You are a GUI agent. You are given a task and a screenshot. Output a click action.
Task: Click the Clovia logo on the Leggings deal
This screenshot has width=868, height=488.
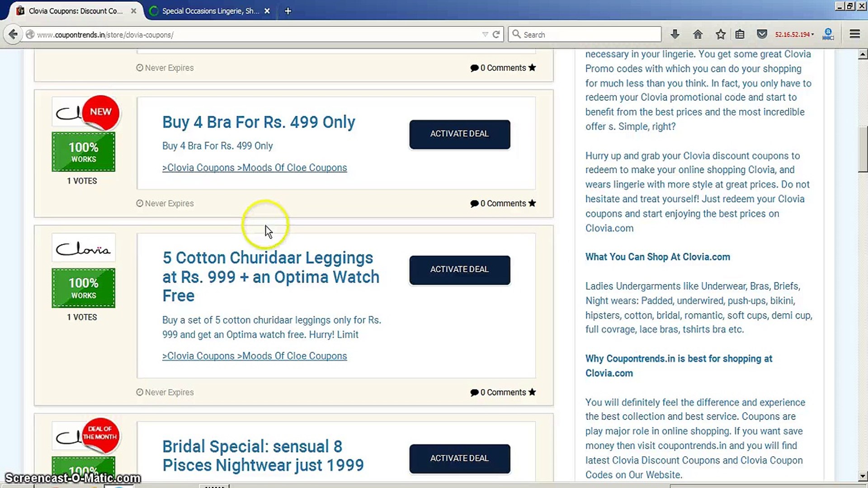click(84, 248)
